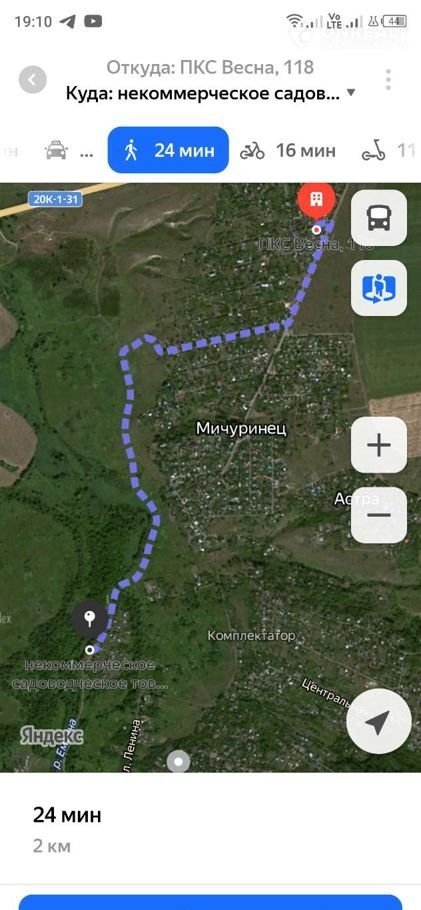Select walking route 24 мин tab
This screenshot has height=910, width=421.
click(168, 150)
